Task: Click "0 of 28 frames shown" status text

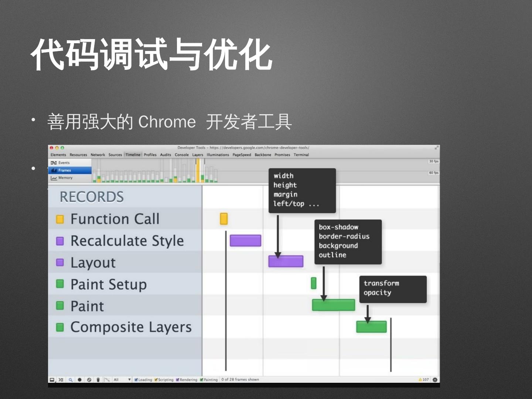Action: [x=240, y=380]
